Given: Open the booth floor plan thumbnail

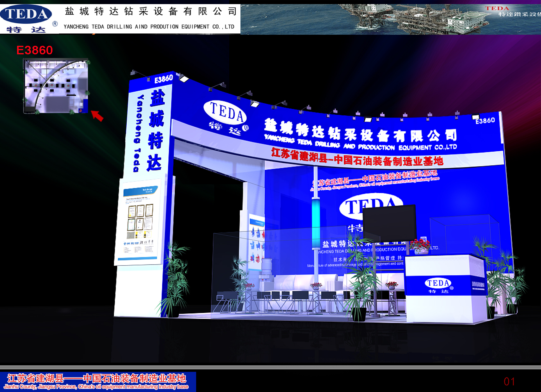Looking at the screenshot, I should tap(56, 86).
